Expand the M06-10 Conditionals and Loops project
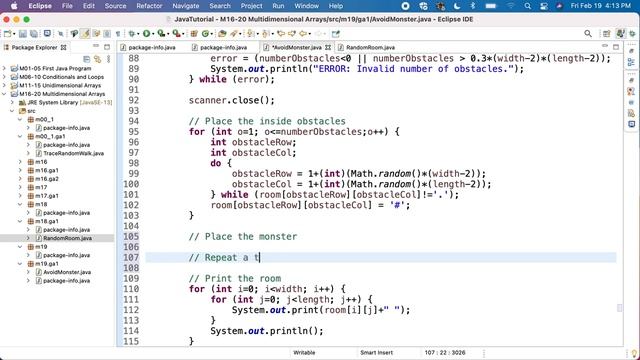 click(4, 77)
